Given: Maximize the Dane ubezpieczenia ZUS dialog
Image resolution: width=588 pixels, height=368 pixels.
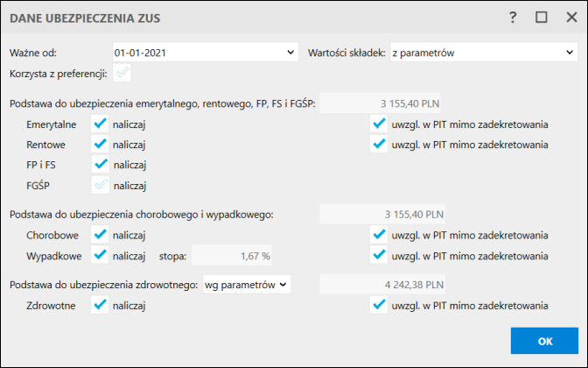Looking at the screenshot, I should point(541,17).
